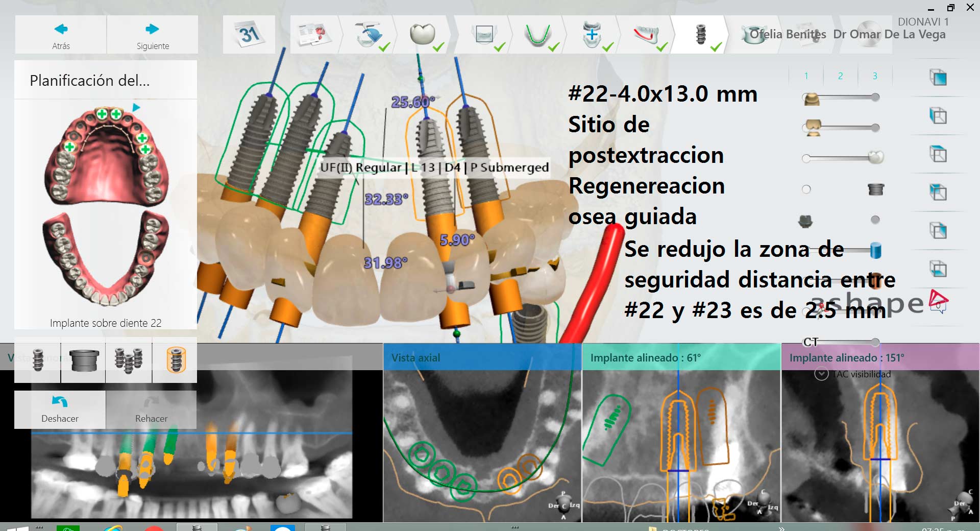
Task: Select the implant safety zone tool
Action: point(175,360)
